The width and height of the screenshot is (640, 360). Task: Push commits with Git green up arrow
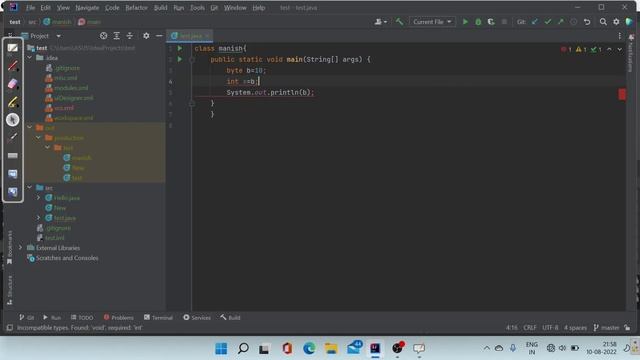click(x=561, y=22)
